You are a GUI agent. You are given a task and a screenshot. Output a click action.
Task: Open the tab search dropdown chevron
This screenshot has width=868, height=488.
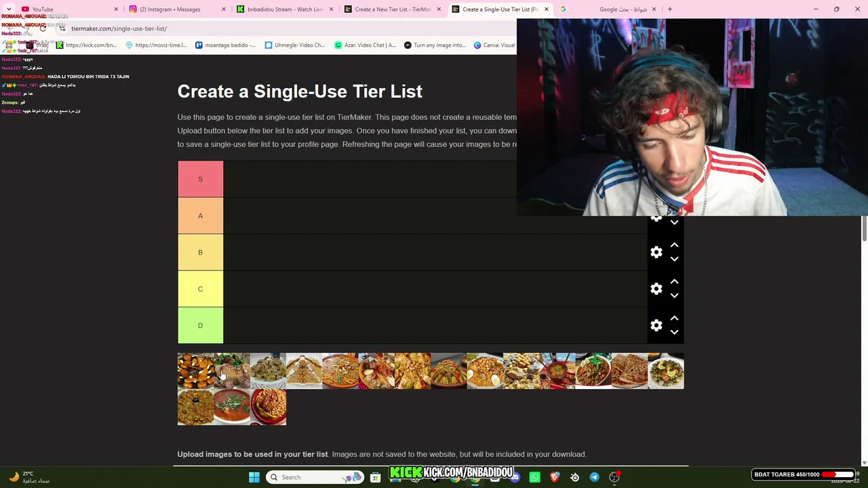(x=8, y=9)
